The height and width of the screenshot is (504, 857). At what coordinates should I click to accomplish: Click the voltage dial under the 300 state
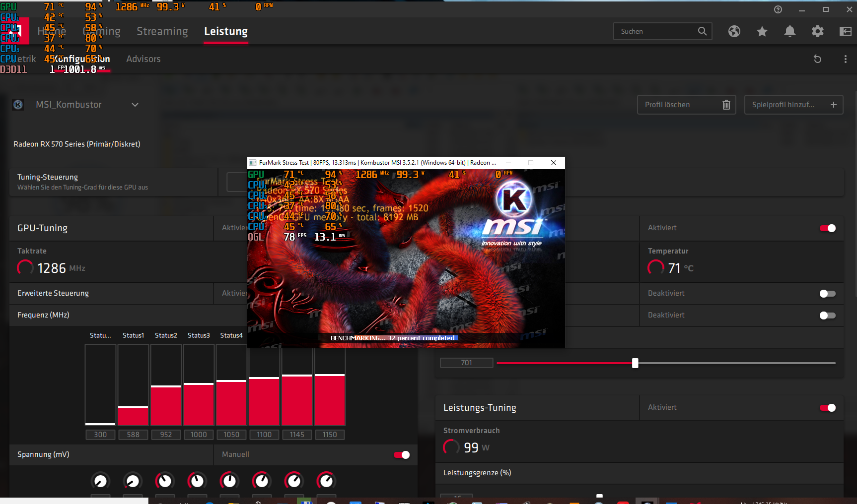tap(100, 481)
